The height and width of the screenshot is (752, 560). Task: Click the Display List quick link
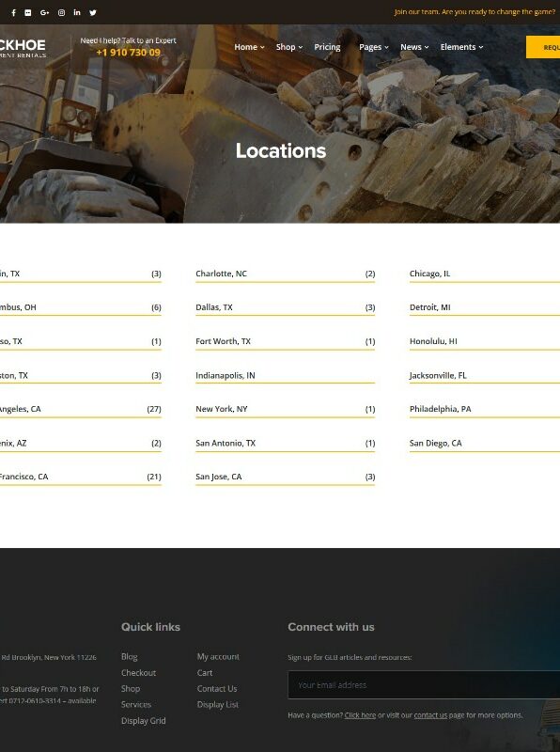click(x=218, y=704)
